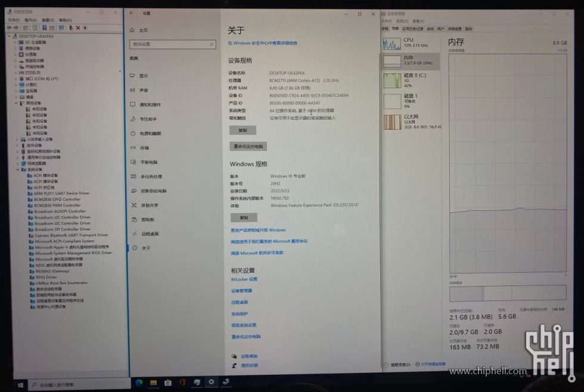Click the 查找设置 search field
This screenshot has height=392, width=584.
(x=172, y=44)
